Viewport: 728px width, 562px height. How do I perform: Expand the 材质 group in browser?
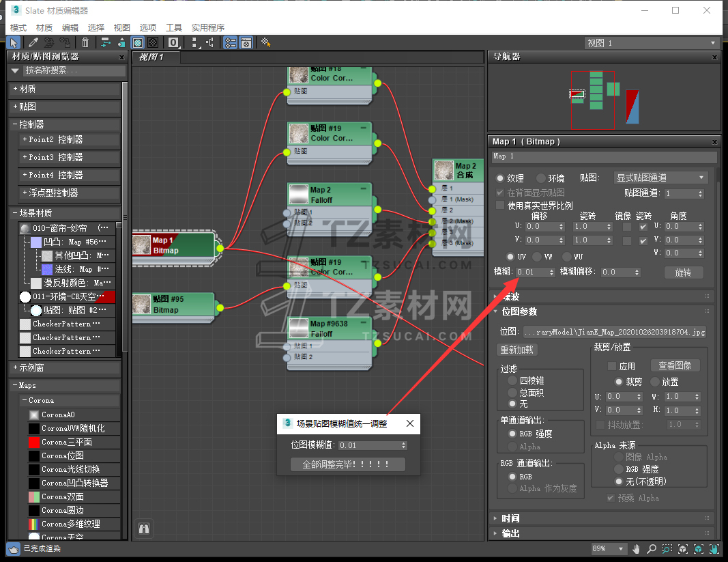tap(65, 89)
